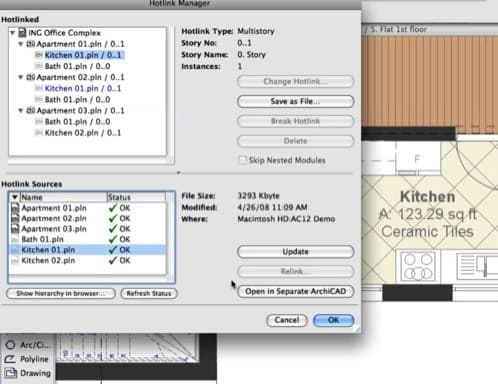The image size is (498, 384).
Task: Click the Hotlinked tree horizontal scrollbar
Action: coord(88,161)
